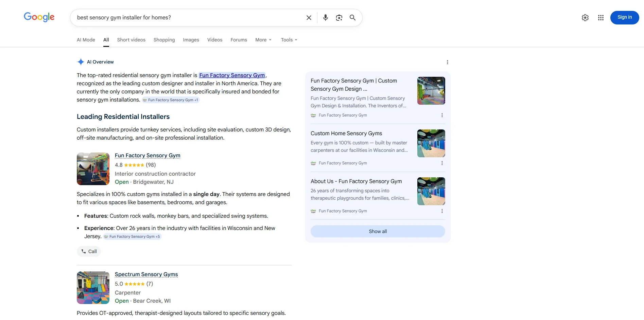Click the Sign in button

(x=625, y=18)
